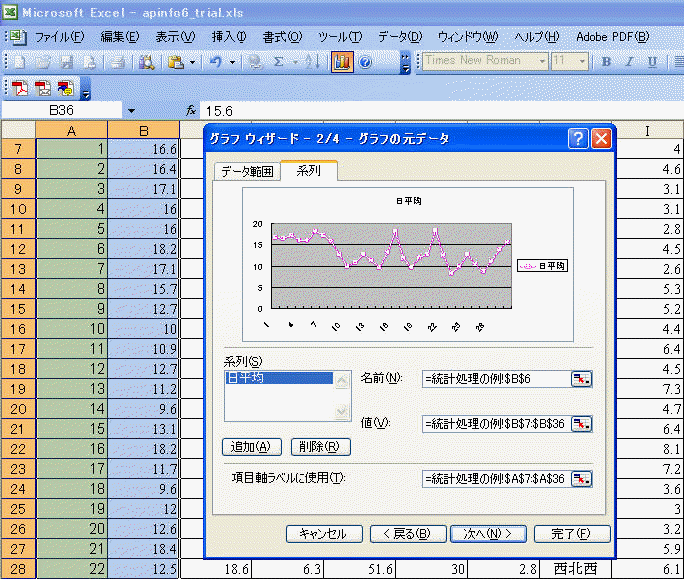The height and width of the screenshot is (579, 684).
Task: Click the 追加(A) button
Action: (252, 447)
